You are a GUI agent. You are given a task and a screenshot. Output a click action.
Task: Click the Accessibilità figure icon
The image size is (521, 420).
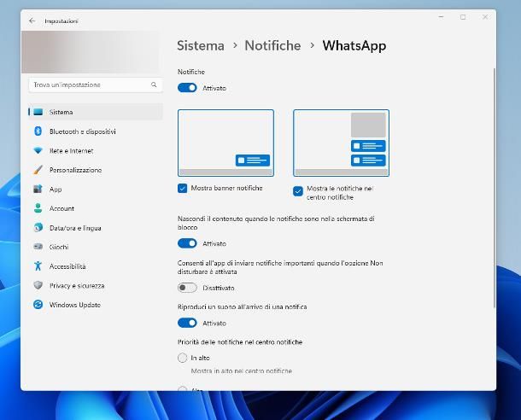[x=38, y=266]
